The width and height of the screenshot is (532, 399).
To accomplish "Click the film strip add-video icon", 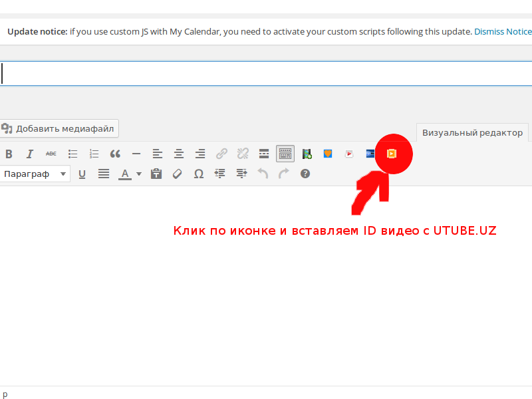I will click(307, 154).
